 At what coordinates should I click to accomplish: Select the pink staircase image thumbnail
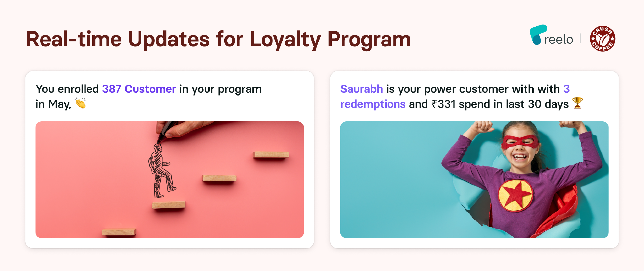(x=170, y=180)
